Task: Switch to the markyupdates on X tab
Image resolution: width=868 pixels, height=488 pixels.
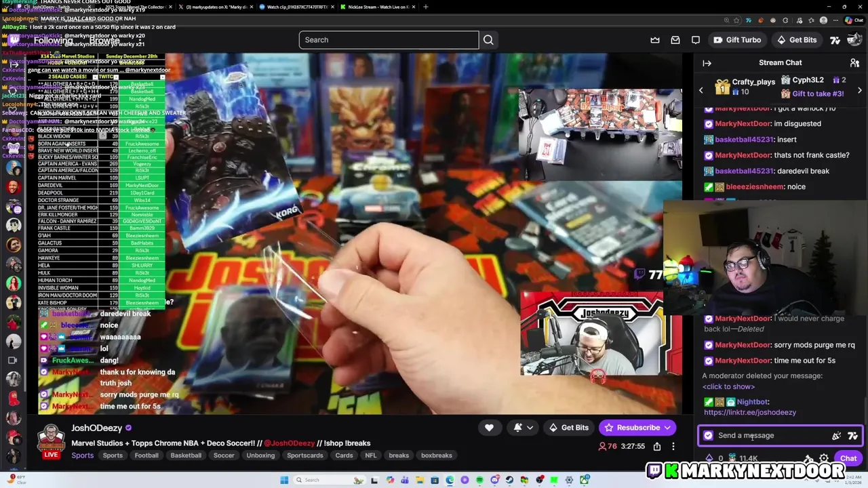Action: pos(216,7)
